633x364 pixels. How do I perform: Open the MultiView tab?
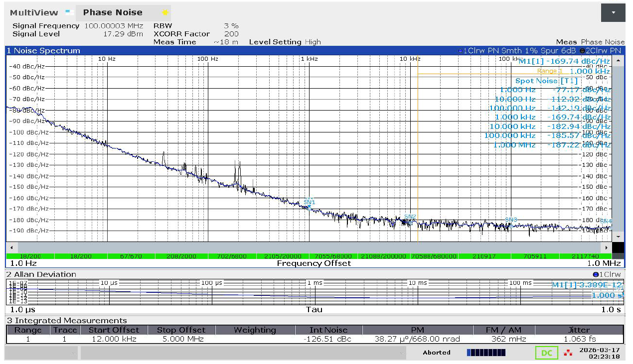[x=34, y=12]
